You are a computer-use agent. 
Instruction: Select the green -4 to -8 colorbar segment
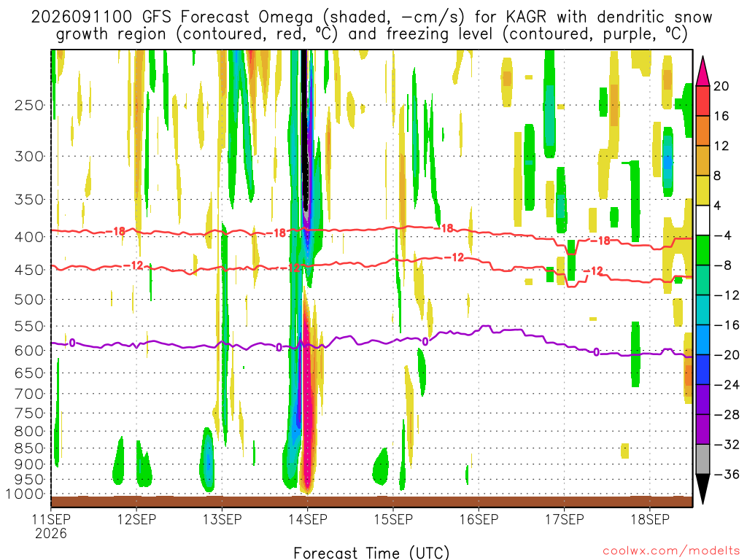tap(703, 251)
